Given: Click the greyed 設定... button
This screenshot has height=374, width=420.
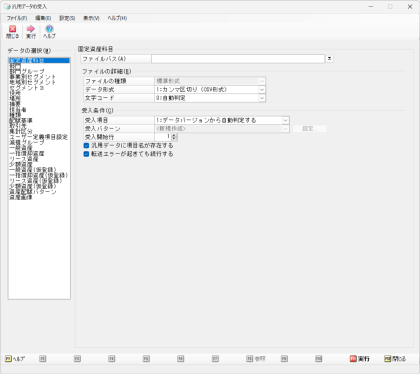Looking at the screenshot, I should pos(310,129).
